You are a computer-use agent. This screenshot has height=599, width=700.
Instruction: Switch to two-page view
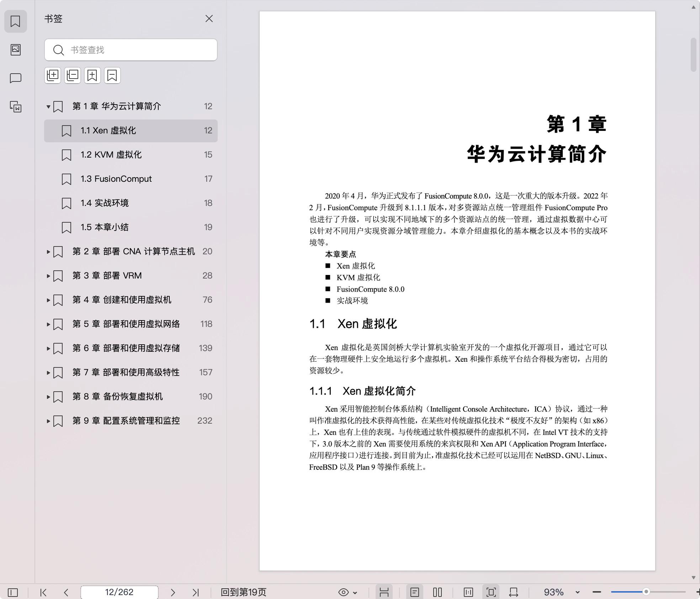click(x=437, y=592)
